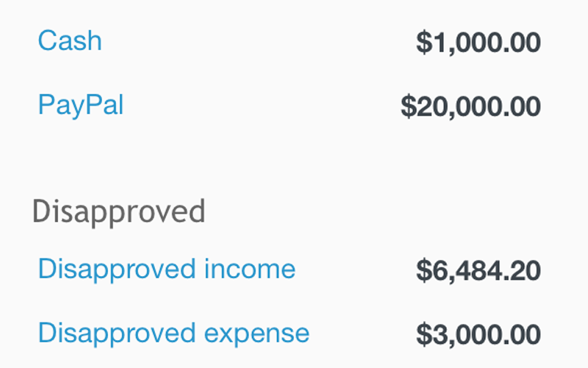
Task: Click the $1,000.00 Cash balance
Action: pyautogui.click(x=478, y=43)
